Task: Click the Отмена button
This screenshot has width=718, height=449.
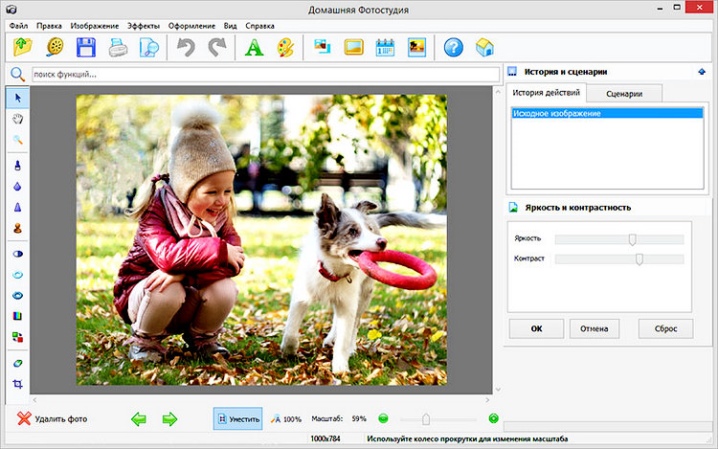Action: 594,329
